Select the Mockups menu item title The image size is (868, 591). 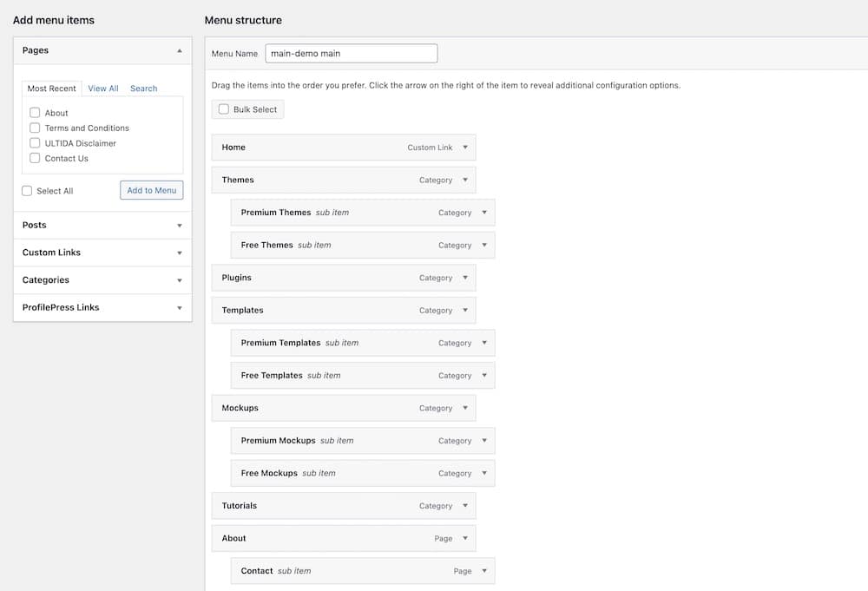coord(240,409)
